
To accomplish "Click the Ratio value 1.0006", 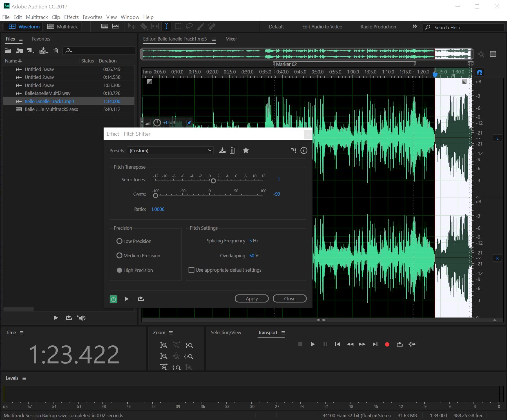I will point(158,209).
